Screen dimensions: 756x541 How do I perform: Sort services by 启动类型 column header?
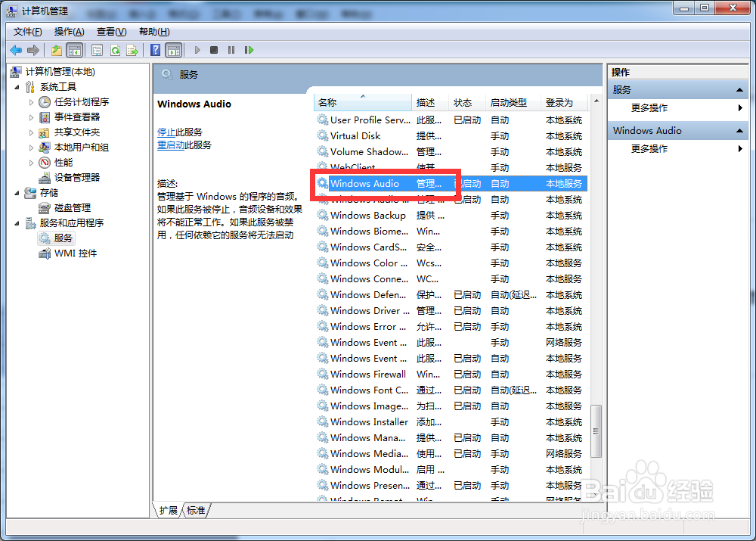coord(513,102)
